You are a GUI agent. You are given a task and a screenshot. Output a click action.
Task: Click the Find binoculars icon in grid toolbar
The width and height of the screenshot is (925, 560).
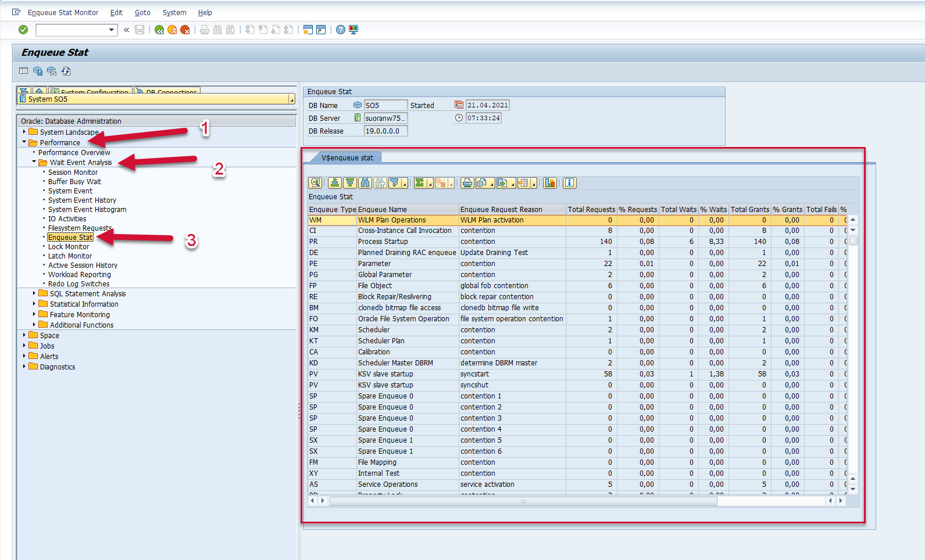click(x=365, y=183)
